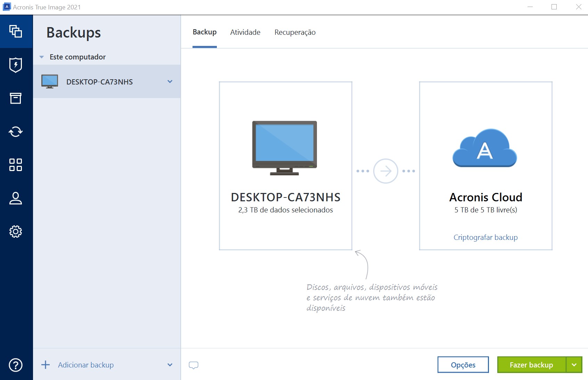This screenshot has height=380, width=588.
Task: Click the Fazer backup button
Action: pos(531,365)
